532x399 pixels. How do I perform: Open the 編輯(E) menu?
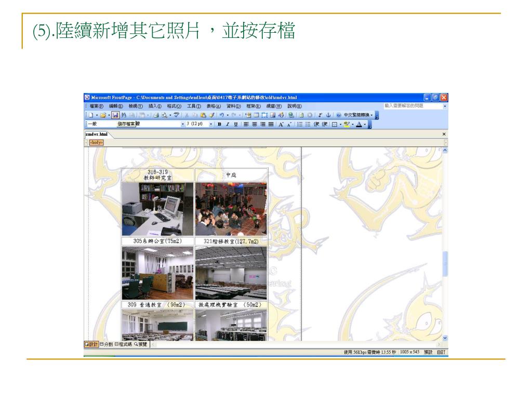(x=116, y=106)
